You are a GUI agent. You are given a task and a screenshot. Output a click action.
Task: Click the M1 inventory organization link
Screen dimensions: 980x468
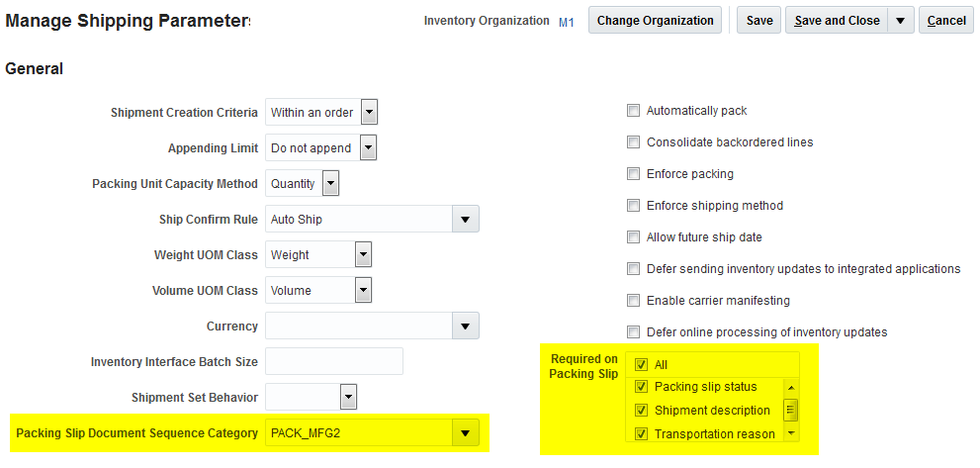tap(567, 22)
